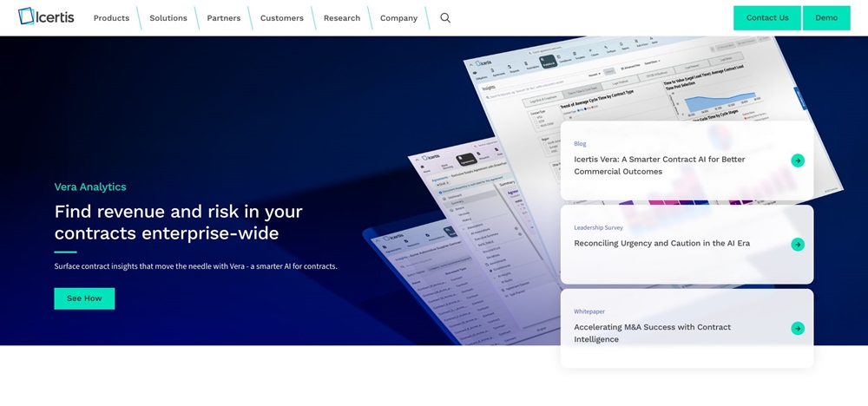Viewport: 868px width, 406px height.
Task: Open 'Accelerating M&A Success' whitepaper link
Action: 653,333
